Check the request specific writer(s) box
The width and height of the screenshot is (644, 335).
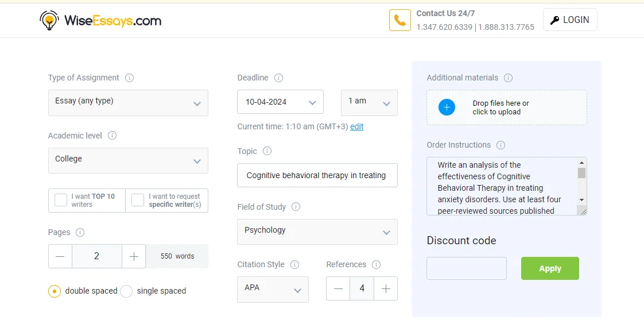tap(138, 200)
